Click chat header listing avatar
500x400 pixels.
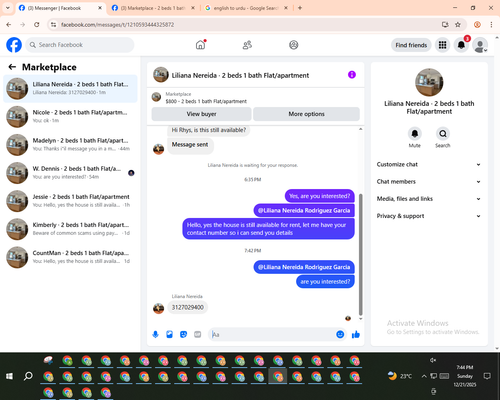(161, 75)
